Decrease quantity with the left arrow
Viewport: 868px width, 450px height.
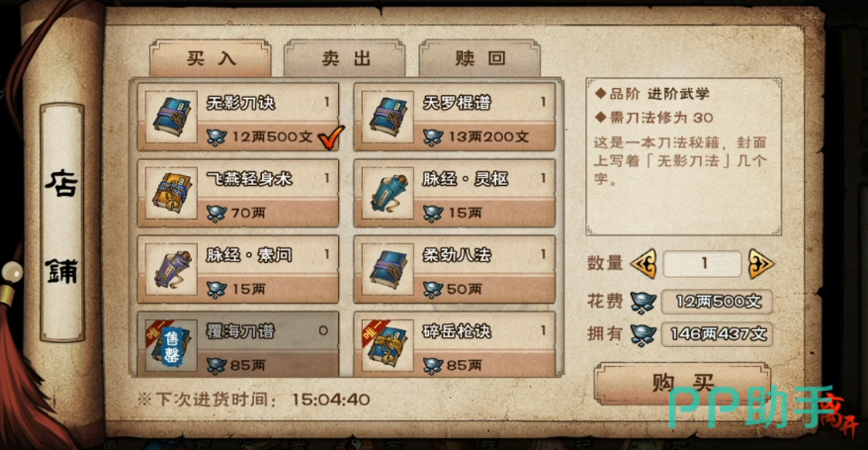pyautogui.click(x=644, y=263)
